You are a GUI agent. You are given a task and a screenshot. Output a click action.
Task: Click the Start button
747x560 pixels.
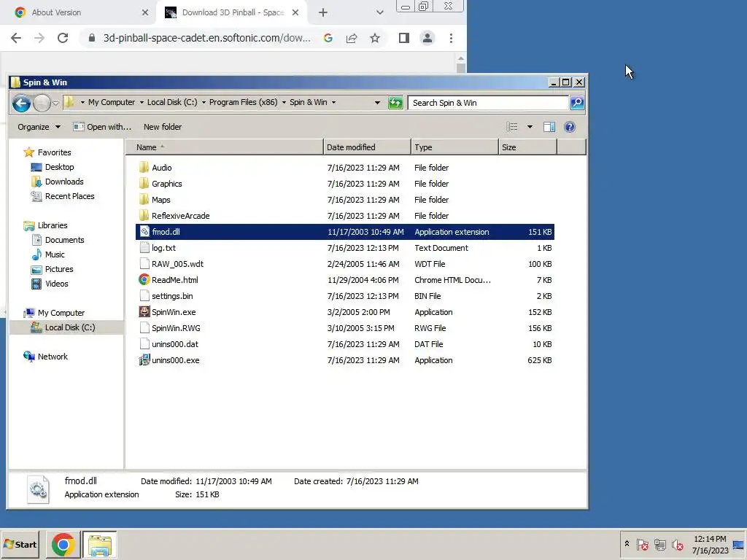pyautogui.click(x=20, y=545)
